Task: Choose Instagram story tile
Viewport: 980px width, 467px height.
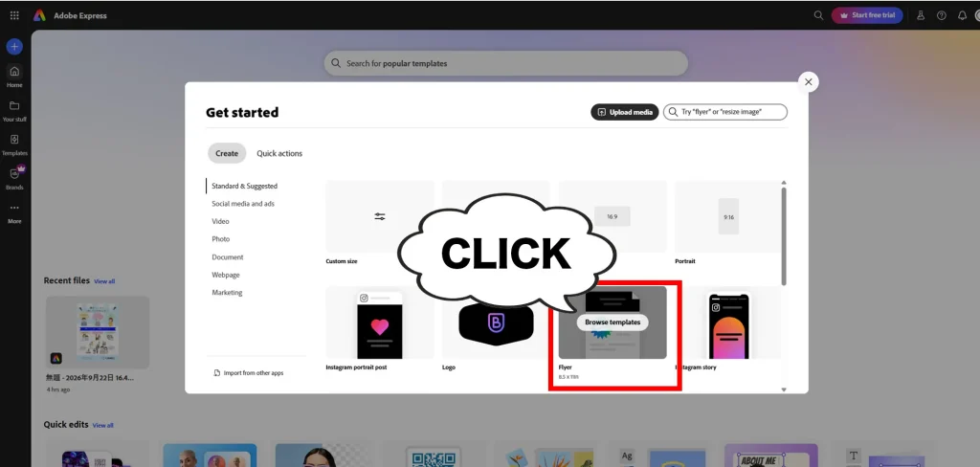Action: pyautogui.click(x=728, y=322)
